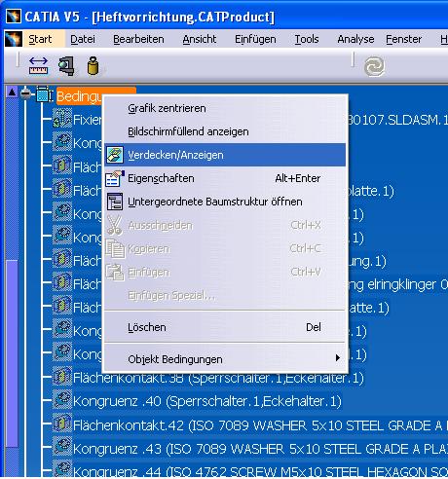This screenshot has height=479, width=448.
Task: Collapse the Bedingungen tree node
Action: pyautogui.click(x=25, y=94)
